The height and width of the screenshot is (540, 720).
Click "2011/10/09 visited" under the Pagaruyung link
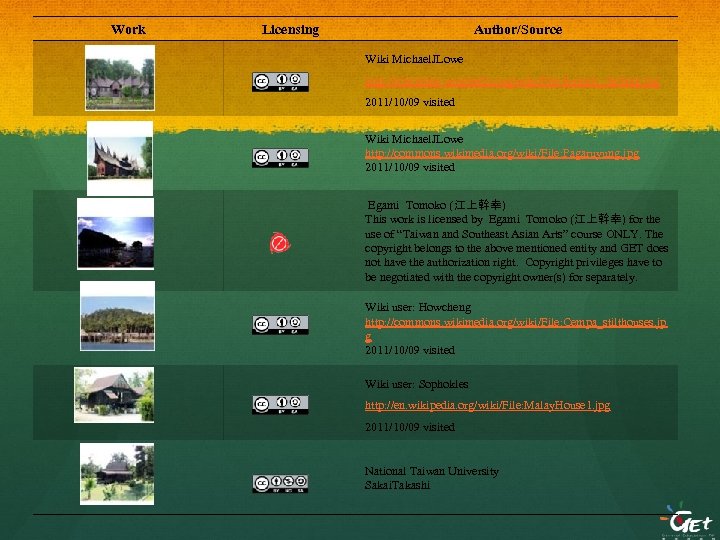point(410,167)
